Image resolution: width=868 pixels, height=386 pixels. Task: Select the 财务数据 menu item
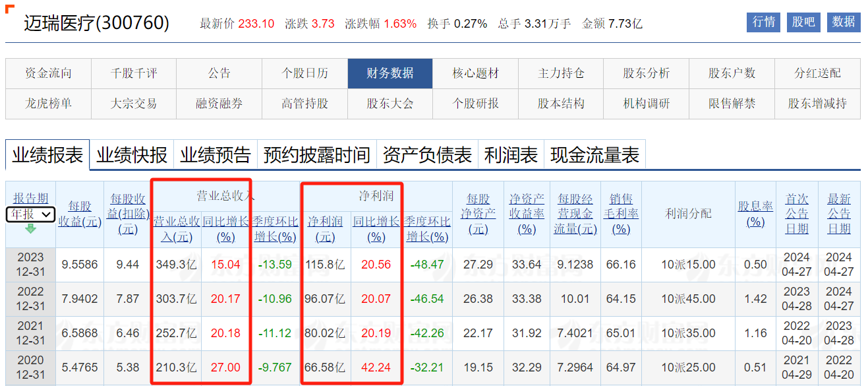[390, 73]
